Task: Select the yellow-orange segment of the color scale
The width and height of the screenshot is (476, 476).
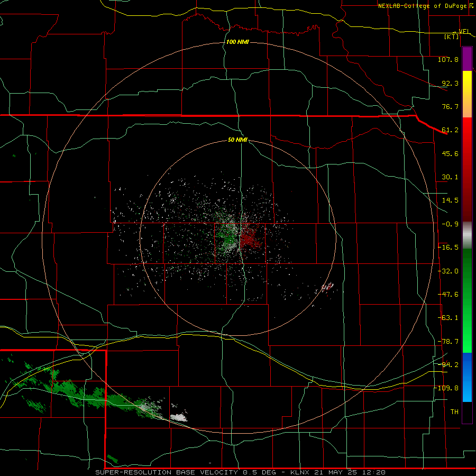Action: pos(467,94)
